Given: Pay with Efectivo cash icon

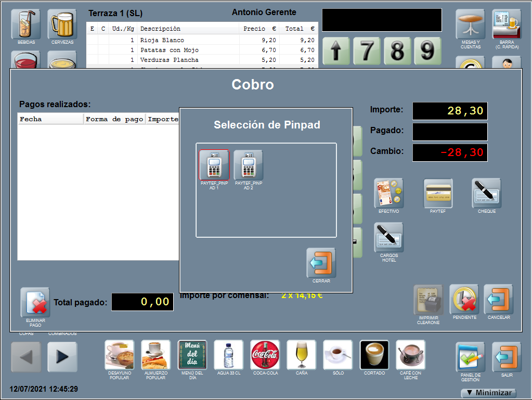Looking at the screenshot, I should (388, 193).
